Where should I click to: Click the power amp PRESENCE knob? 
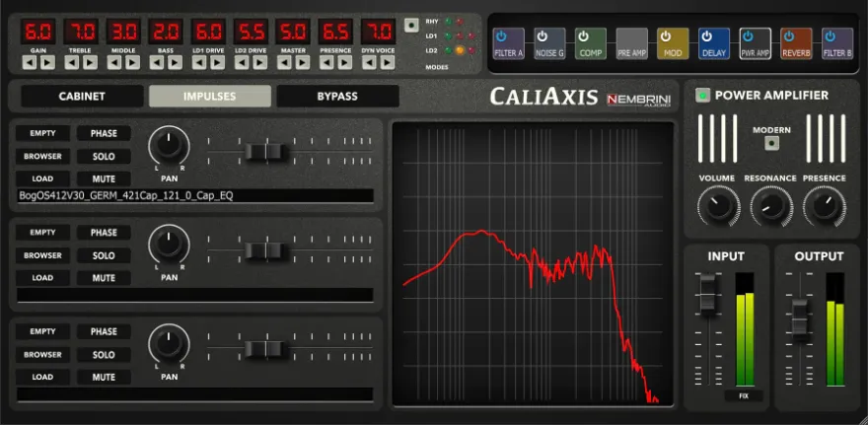[824, 205]
